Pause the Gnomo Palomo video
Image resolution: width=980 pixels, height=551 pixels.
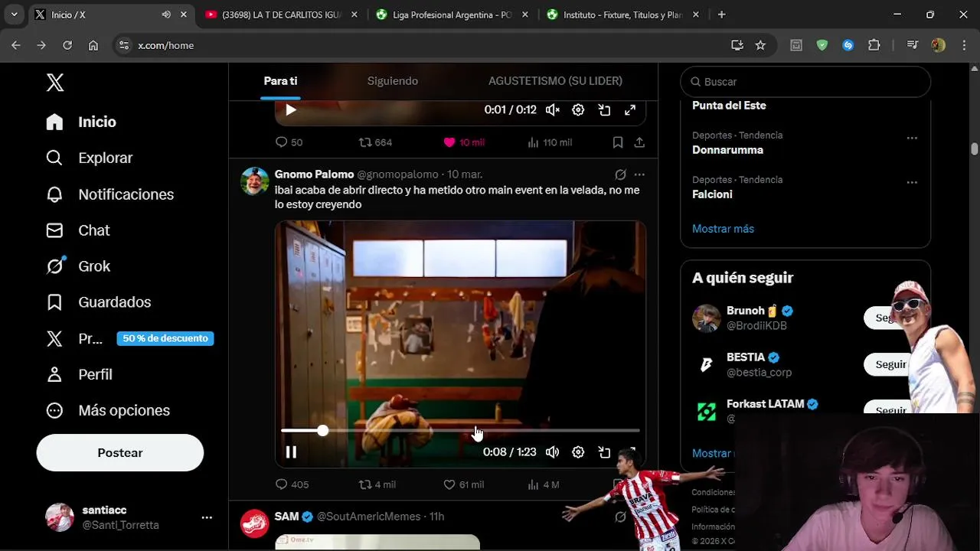[x=291, y=452]
